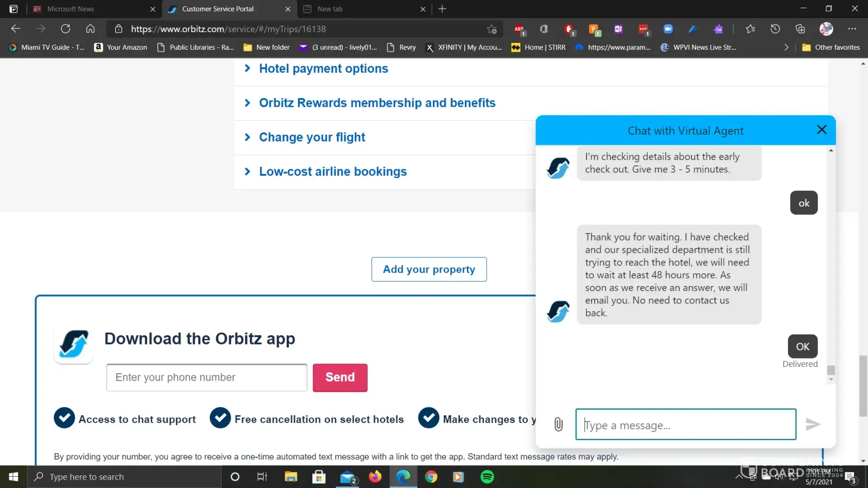Open the Public Libraries bookmark
Viewport: 868px width, 488px height.
click(195, 47)
